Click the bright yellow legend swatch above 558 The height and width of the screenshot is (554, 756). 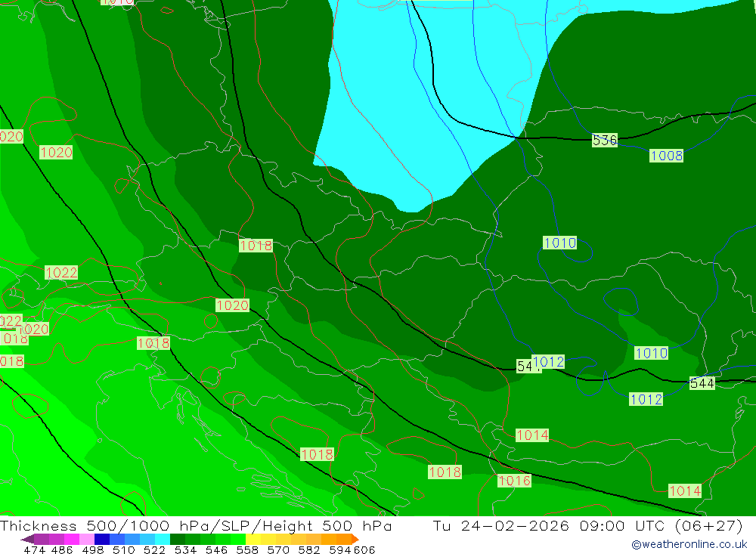(x=253, y=539)
